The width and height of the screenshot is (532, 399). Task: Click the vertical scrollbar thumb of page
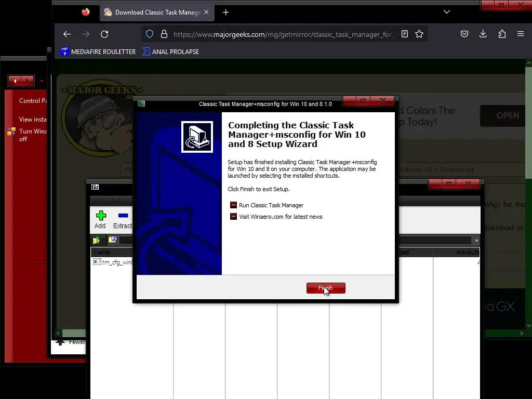coord(528,122)
